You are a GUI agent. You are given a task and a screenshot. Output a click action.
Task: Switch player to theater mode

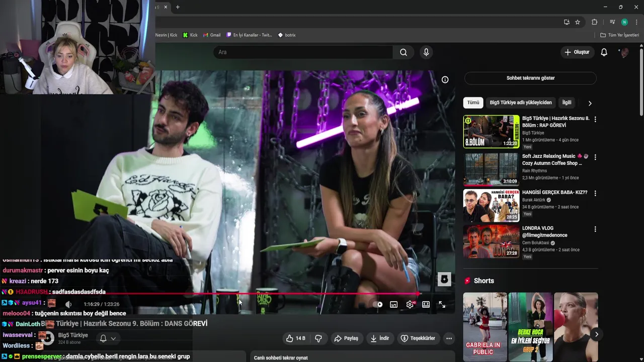pyautogui.click(x=426, y=304)
